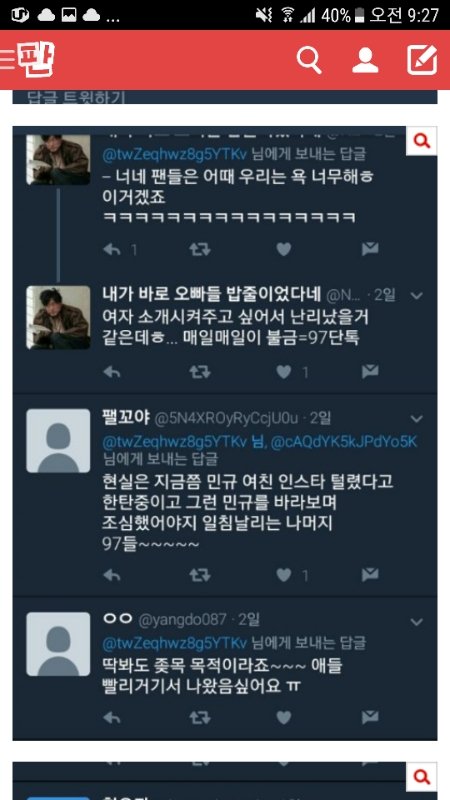Tap reply arrow under 97단톡 tweet
Image resolution: width=450 pixels, height=800 pixels.
tap(112, 372)
